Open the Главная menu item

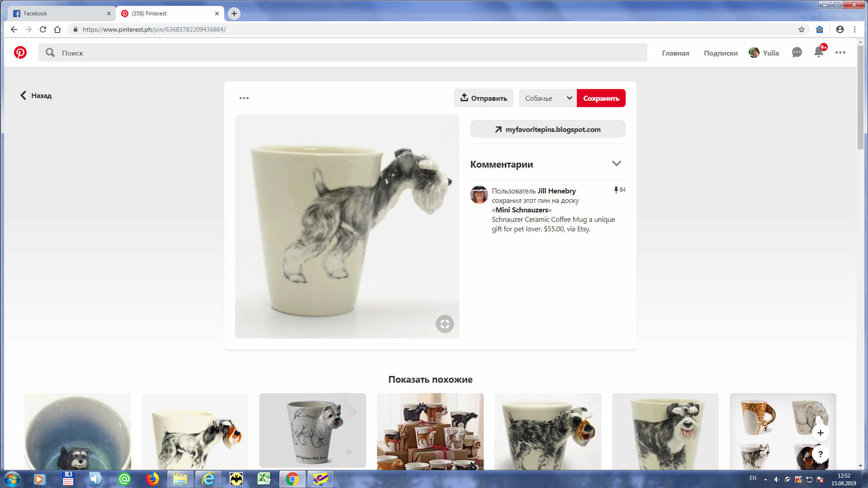(x=675, y=53)
